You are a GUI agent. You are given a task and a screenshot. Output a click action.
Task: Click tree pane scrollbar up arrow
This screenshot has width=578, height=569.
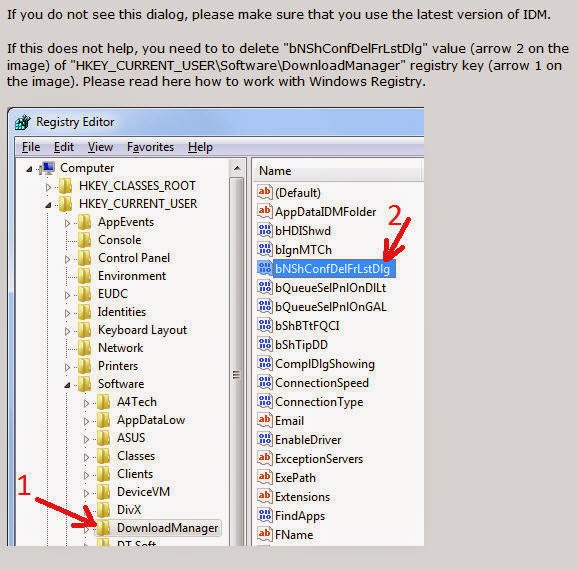237,169
